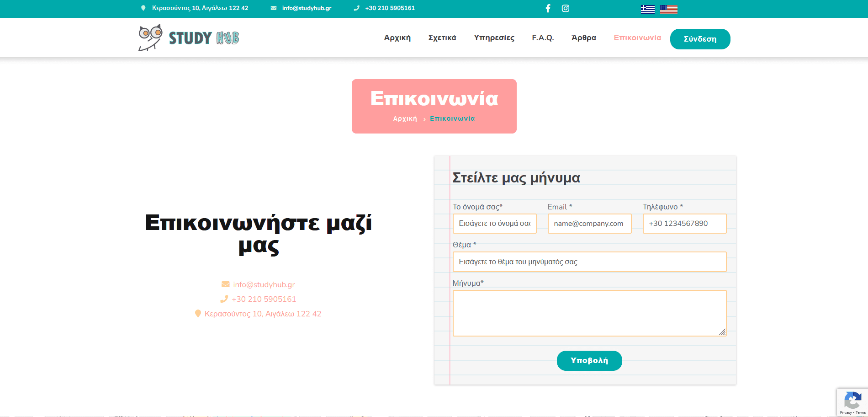Submit the form with Υποβολή button
Image resolution: width=868 pixels, height=417 pixels.
click(589, 361)
